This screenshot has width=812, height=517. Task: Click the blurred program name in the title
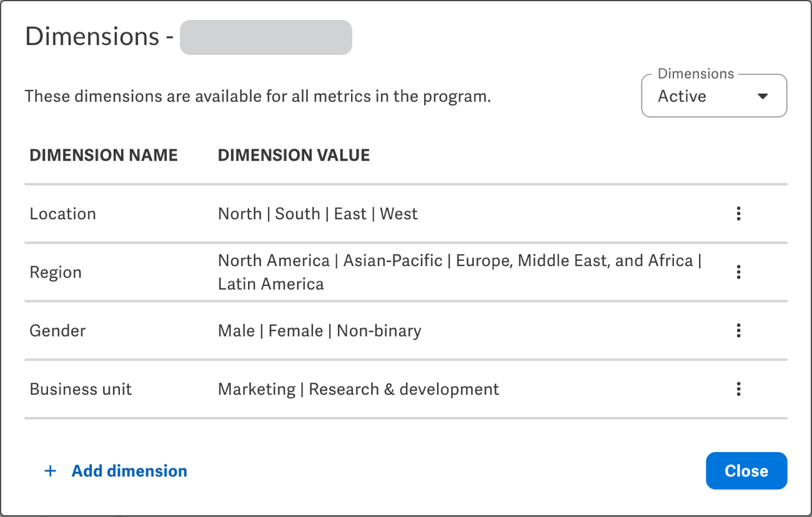[266, 37]
